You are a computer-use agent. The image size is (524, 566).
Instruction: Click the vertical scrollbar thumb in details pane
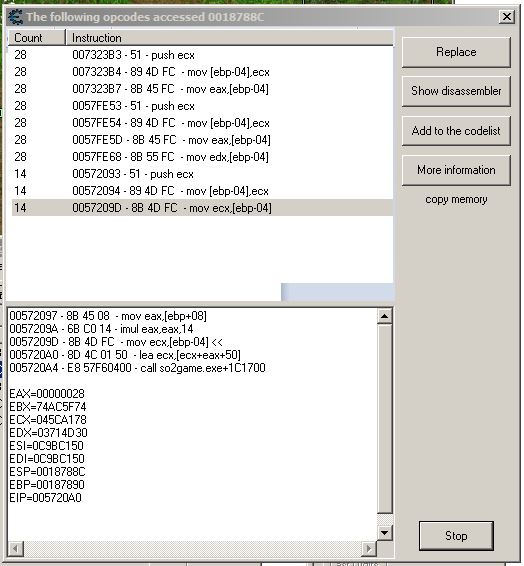click(x=385, y=419)
